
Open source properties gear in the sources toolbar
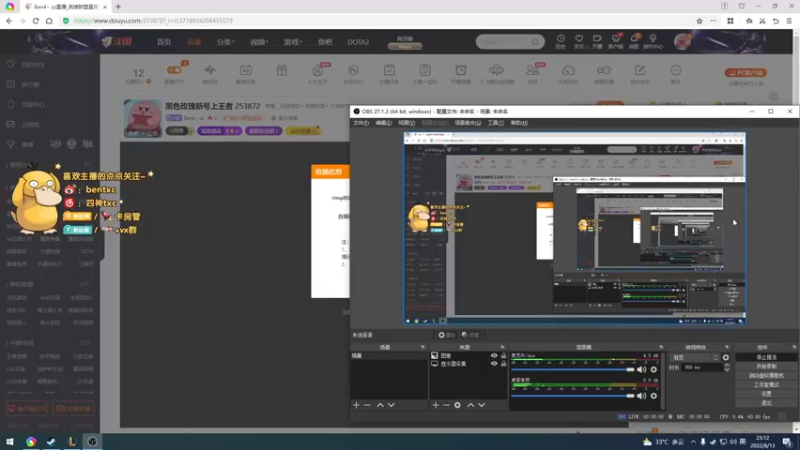(458, 405)
